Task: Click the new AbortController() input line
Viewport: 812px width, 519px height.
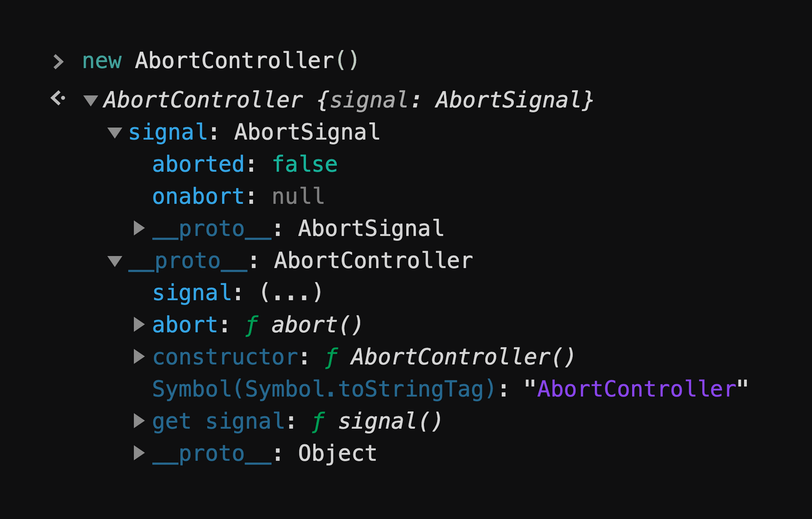Action: pyautogui.click(x=220, y=61)
